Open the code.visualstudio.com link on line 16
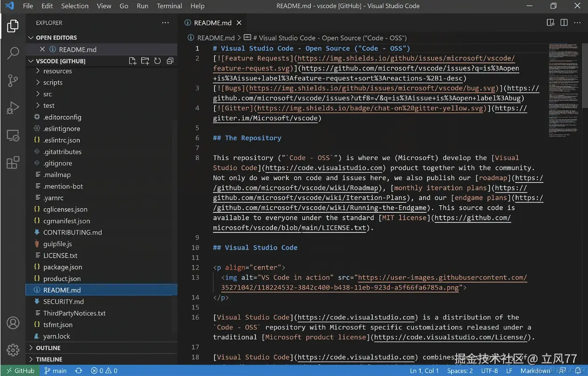This screenshot has width=588, height=376. 356,317
